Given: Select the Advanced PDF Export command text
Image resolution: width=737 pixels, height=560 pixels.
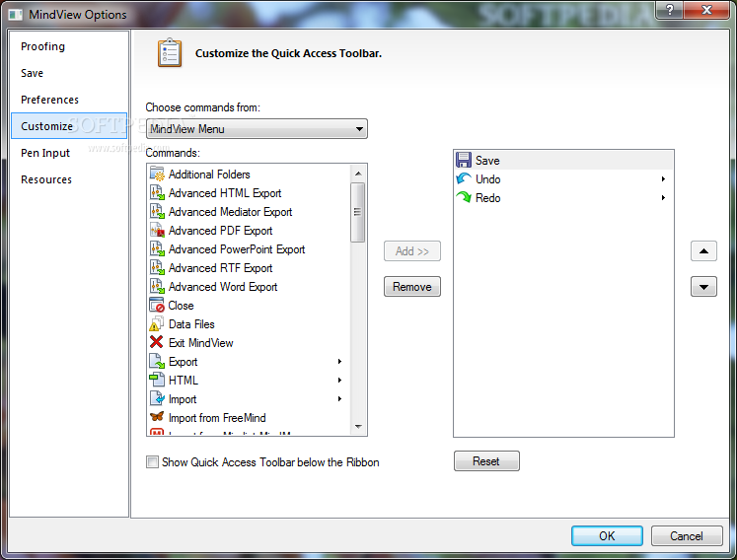Looking at the screenshot, I should (x=220, y=231).
